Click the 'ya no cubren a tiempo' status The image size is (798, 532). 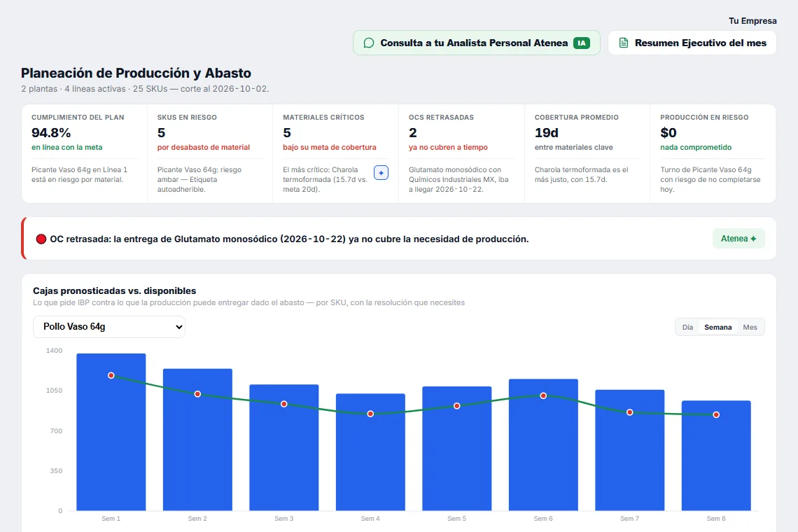click(448, 147)
